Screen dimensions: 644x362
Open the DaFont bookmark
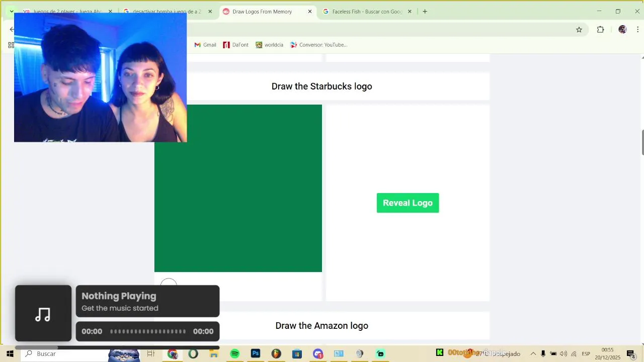(236, 45)
